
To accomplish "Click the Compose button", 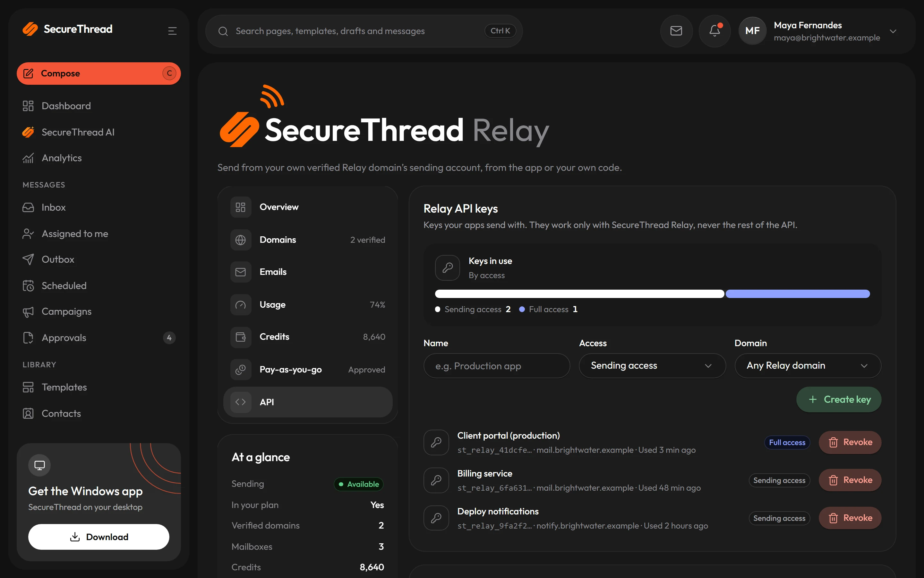I will [x=98, y=74].
